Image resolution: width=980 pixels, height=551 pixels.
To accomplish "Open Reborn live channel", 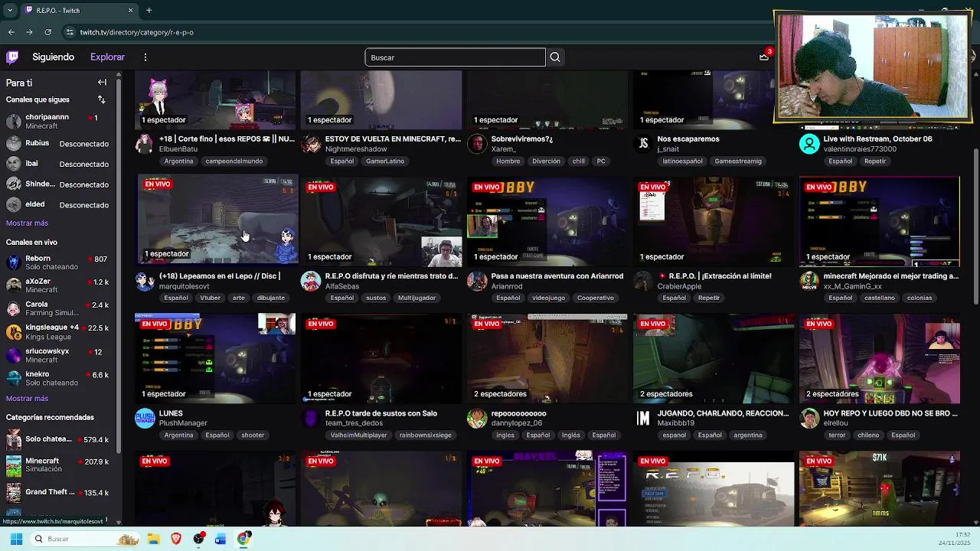I will coord(57,262).
